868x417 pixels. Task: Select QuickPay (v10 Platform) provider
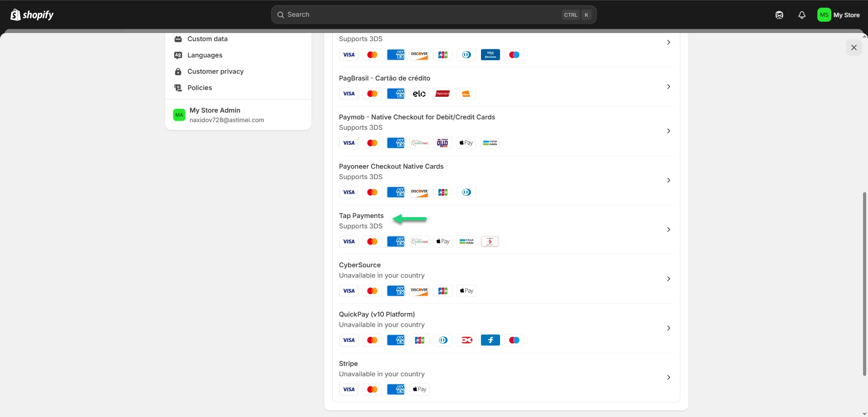point(377,314)
